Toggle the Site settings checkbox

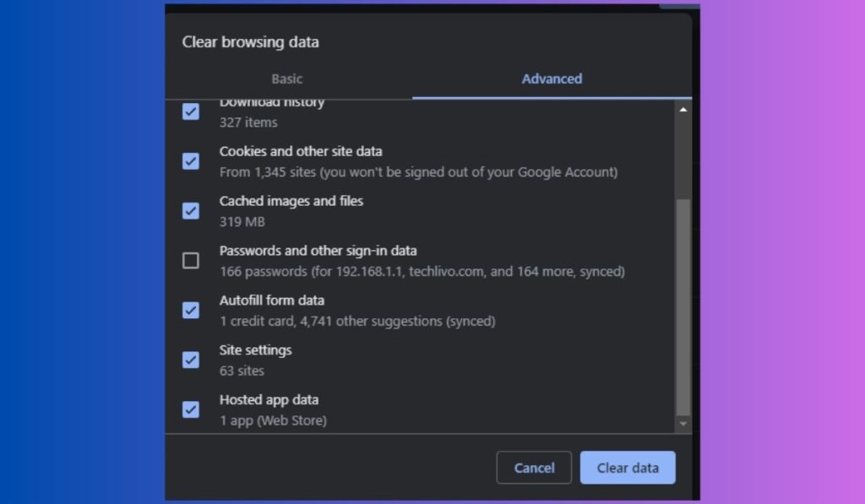pos(191,360)
